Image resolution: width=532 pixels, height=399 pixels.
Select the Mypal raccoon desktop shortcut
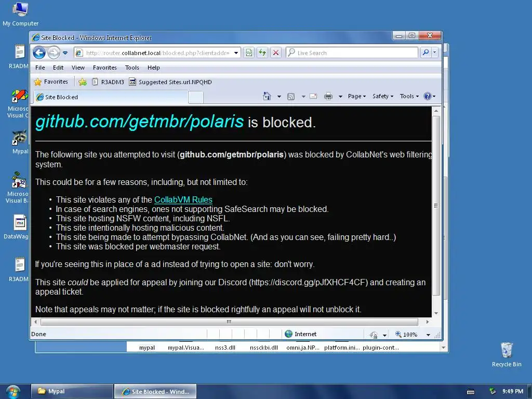[20, 142]
